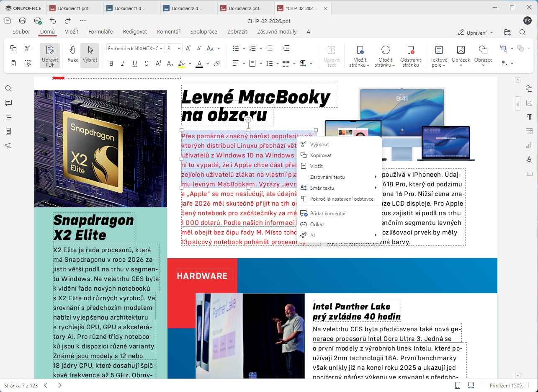The image size is (538, 392).
Task: Expand the font size dropdown
Action: click(179, 49)
